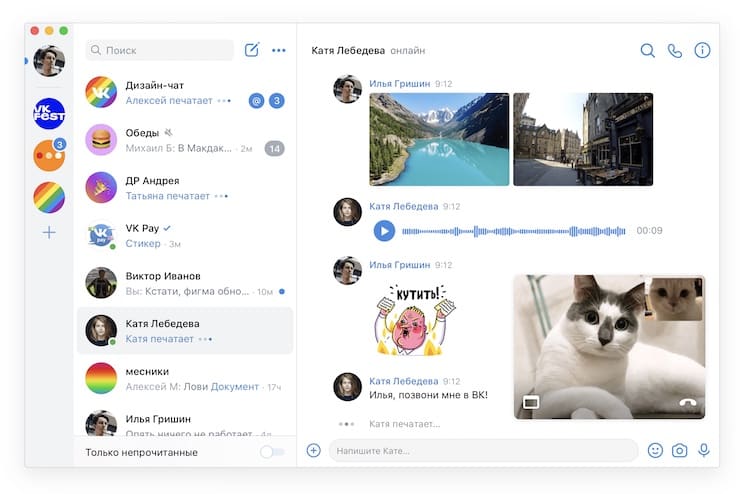Click the voice message duration 00:09
The height and width of the screenshot is (494, 740).
pyautogui.click(x=649, y=231)
